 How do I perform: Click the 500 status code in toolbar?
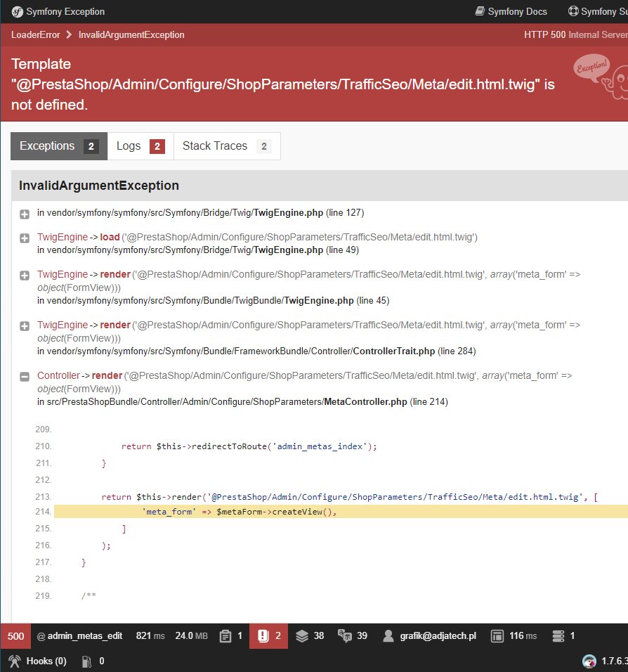16,636
